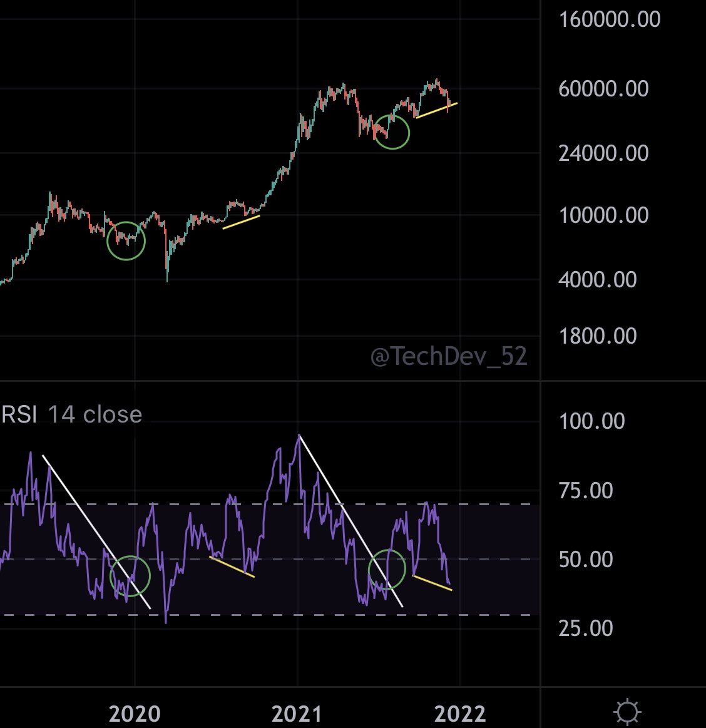Image resolution: width=706 pixels, height=728 pixels.
Task: Click the 25.00 label on the RSI scale
Action: tap(585, 627)
